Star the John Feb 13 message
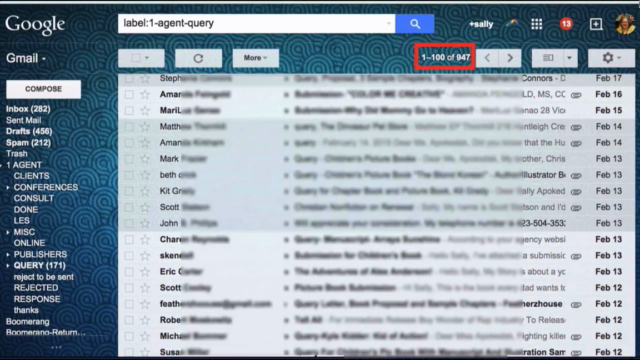This screenshot has height=360, width=640. [x=145, y=224]
